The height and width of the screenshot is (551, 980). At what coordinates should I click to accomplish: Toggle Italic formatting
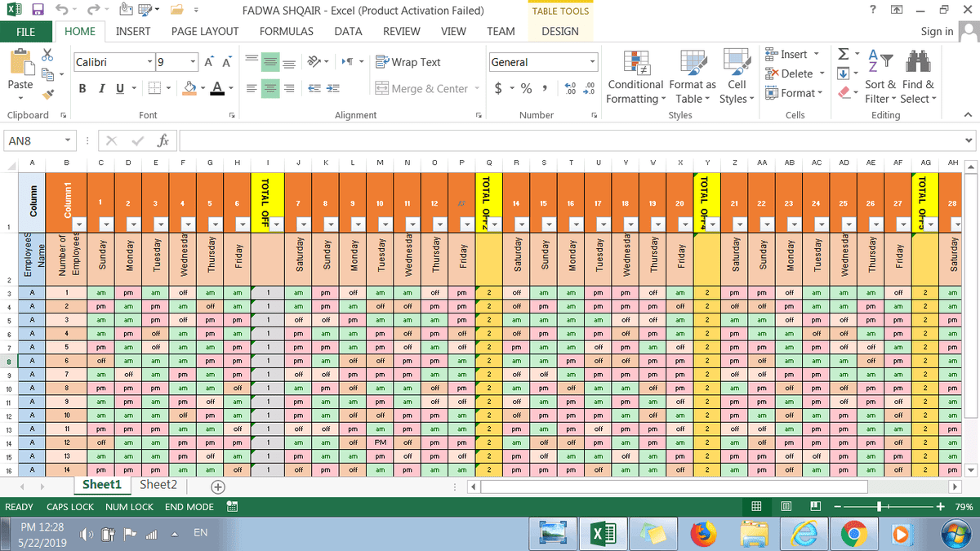click(102, 89)
